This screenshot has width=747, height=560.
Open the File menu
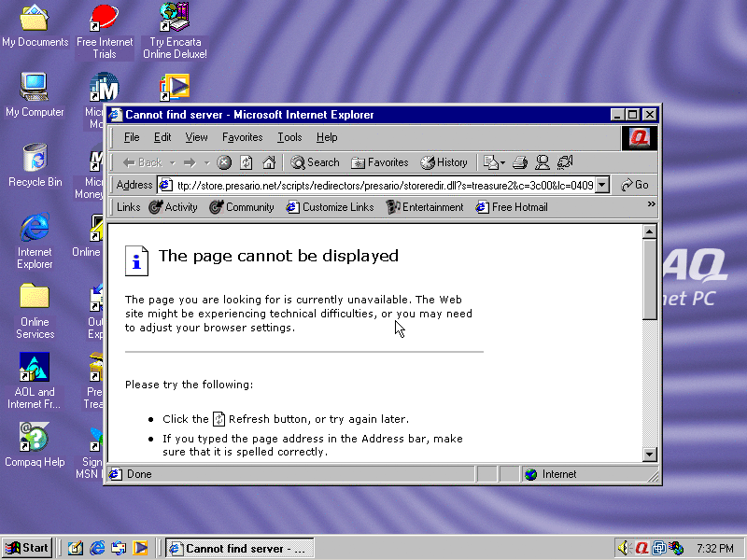click(x=132, y=137)
